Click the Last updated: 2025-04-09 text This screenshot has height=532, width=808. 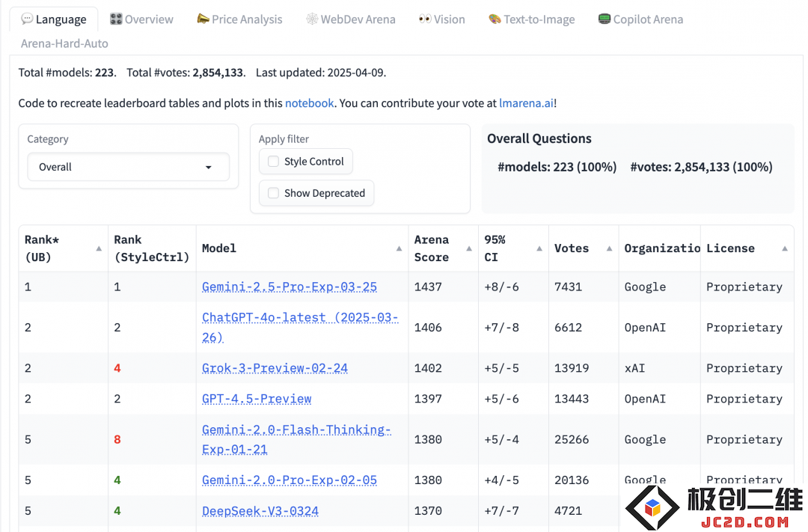click(320, 73)
